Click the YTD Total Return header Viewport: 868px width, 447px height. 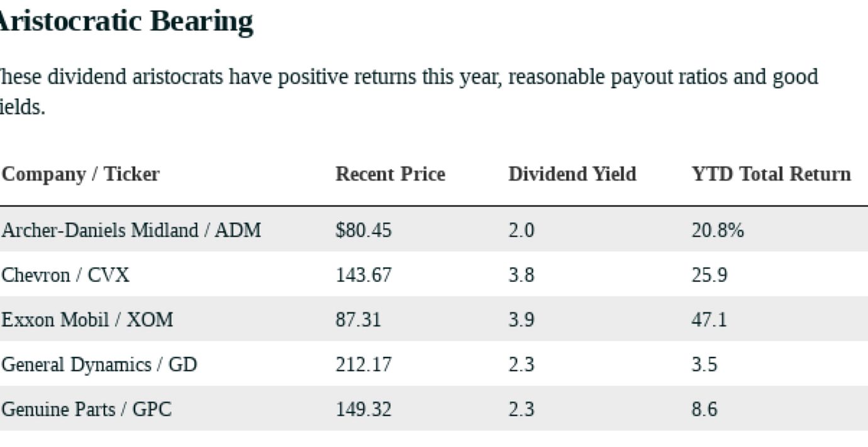coord(771,174)
